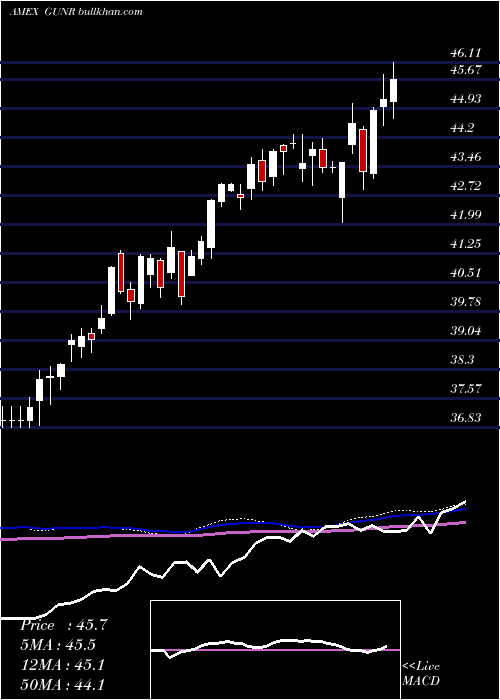Screen dimensions: 500x700
Task: Click the 41.25 price axis label
Action: click(x=465, y=244)
